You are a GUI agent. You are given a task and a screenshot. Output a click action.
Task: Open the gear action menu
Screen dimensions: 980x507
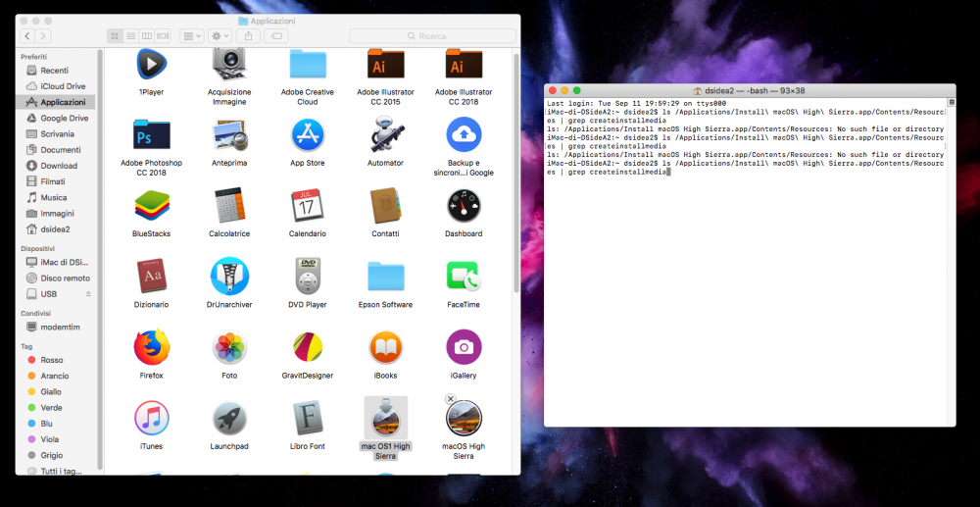(x=220, y=36)
